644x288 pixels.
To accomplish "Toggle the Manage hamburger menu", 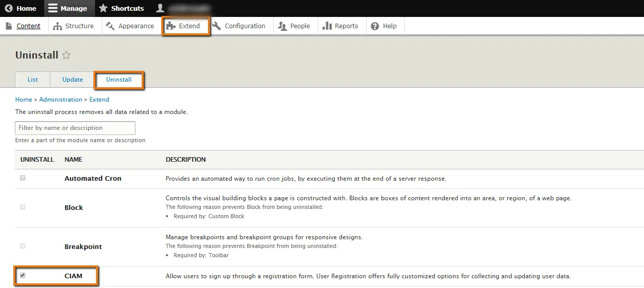I will 53,8.
